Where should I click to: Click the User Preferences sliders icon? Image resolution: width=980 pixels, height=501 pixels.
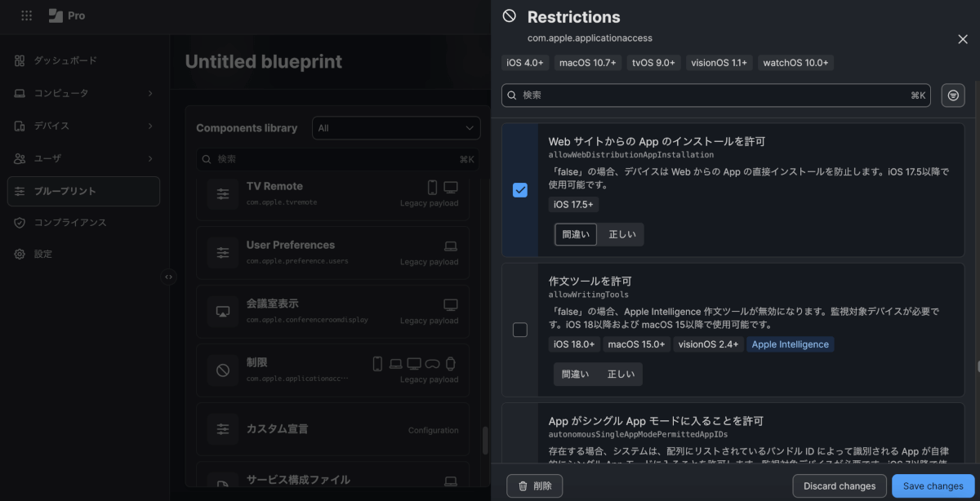coord(223,253)
